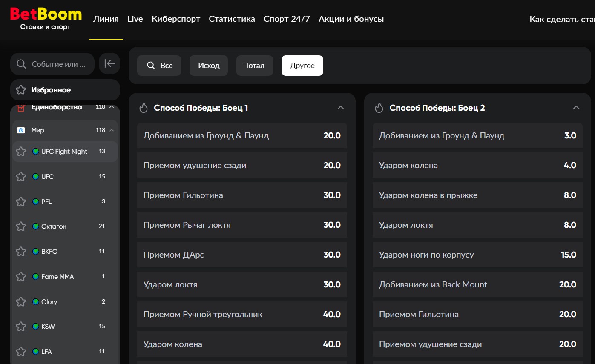Screen dimensions: 595x364
Task: Select Приемом ДАрс odds 30.0
Action: click(x=242, y=255)
